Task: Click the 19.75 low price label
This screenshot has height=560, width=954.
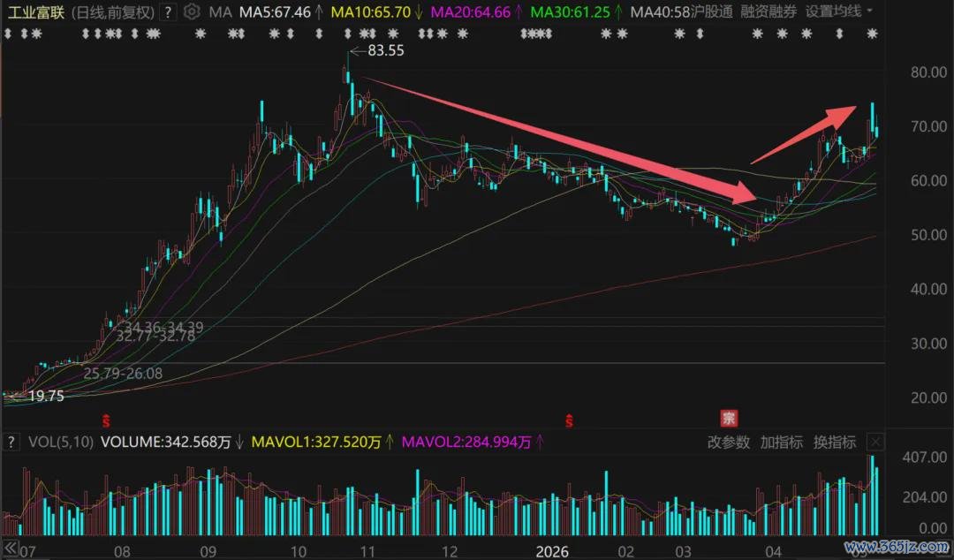Action: coord(46,397)
